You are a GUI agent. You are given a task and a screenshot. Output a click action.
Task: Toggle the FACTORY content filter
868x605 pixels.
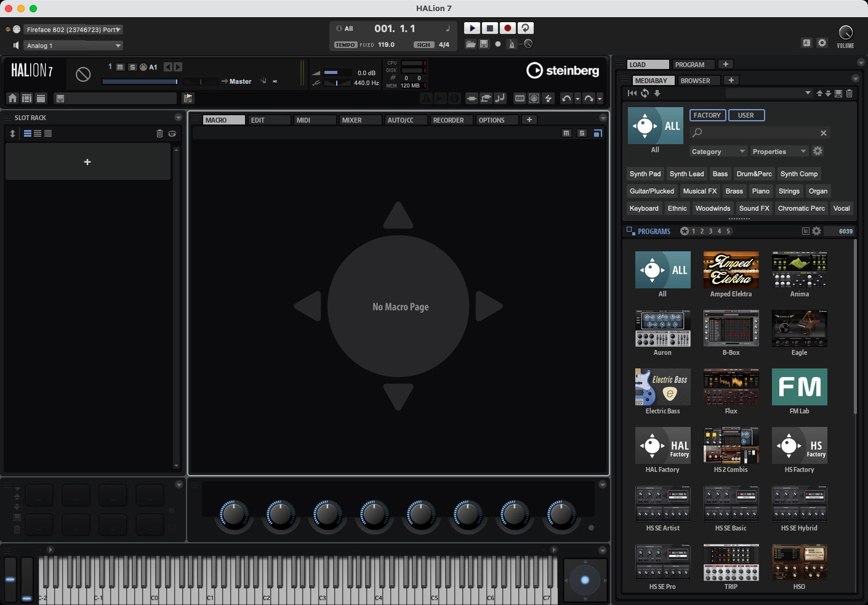[x=707, y=115]
